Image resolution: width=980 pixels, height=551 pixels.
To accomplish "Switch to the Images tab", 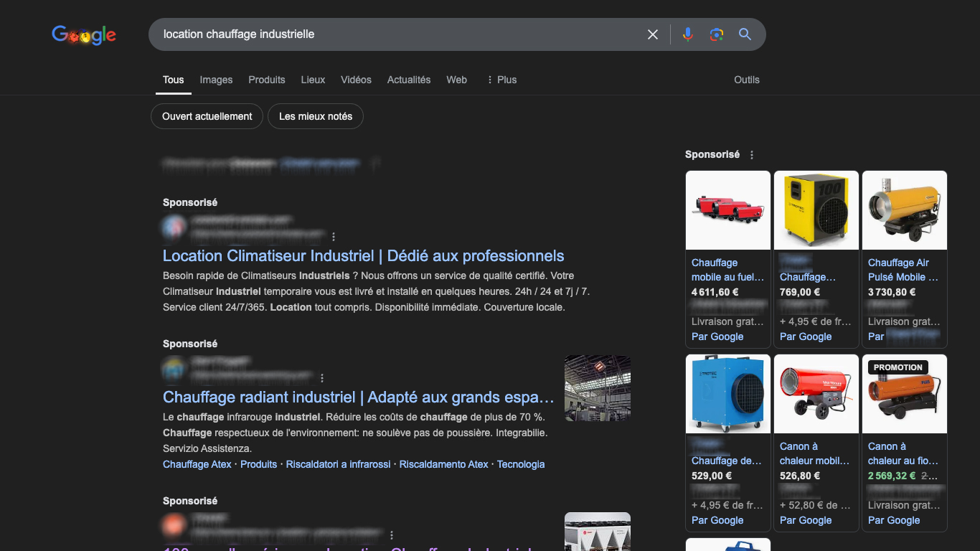I will (216, 80).
